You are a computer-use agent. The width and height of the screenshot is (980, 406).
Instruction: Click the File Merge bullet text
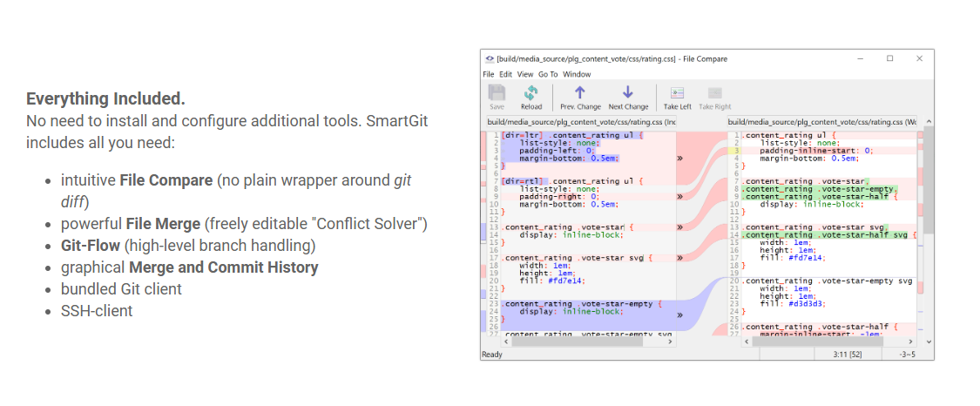[245, 224]
